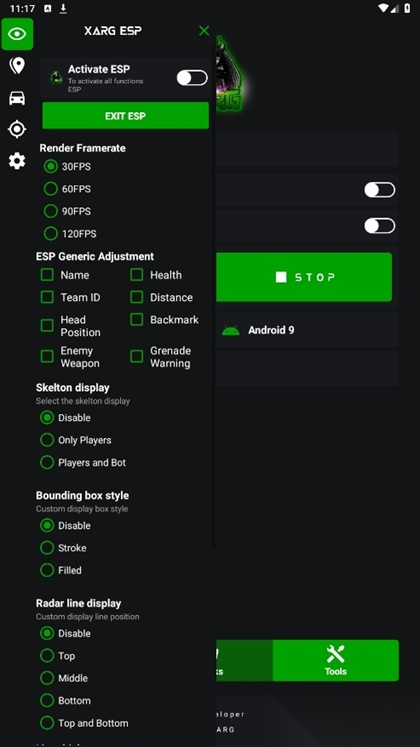420x747 pixels.
Task: Open the ESP eye icon tab
Action: [x=17, y=34]
